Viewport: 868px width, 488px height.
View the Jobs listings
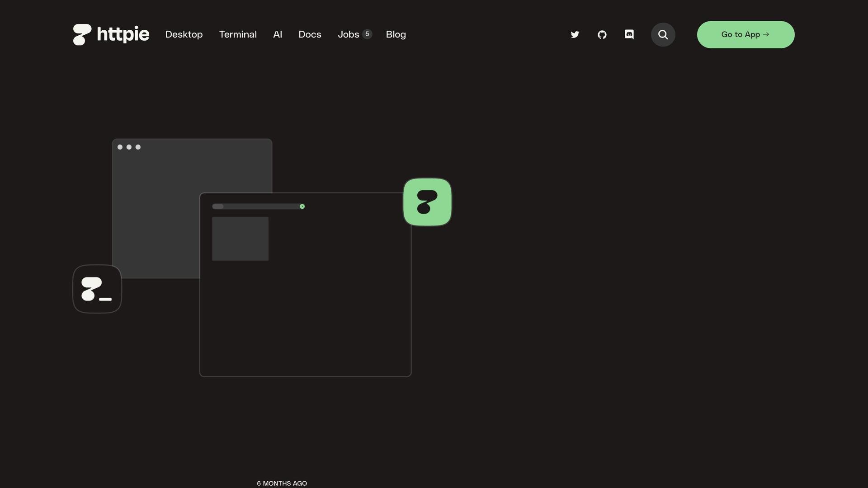(348, 34)
